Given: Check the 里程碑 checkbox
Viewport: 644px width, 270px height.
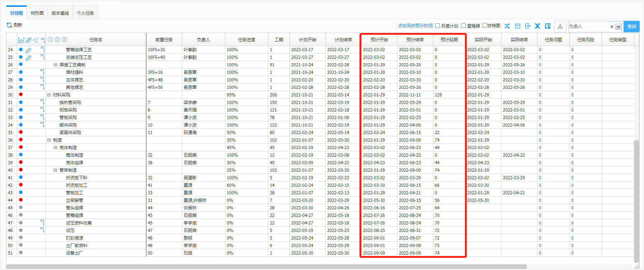Looking at the screenshot, I should 463,26.
